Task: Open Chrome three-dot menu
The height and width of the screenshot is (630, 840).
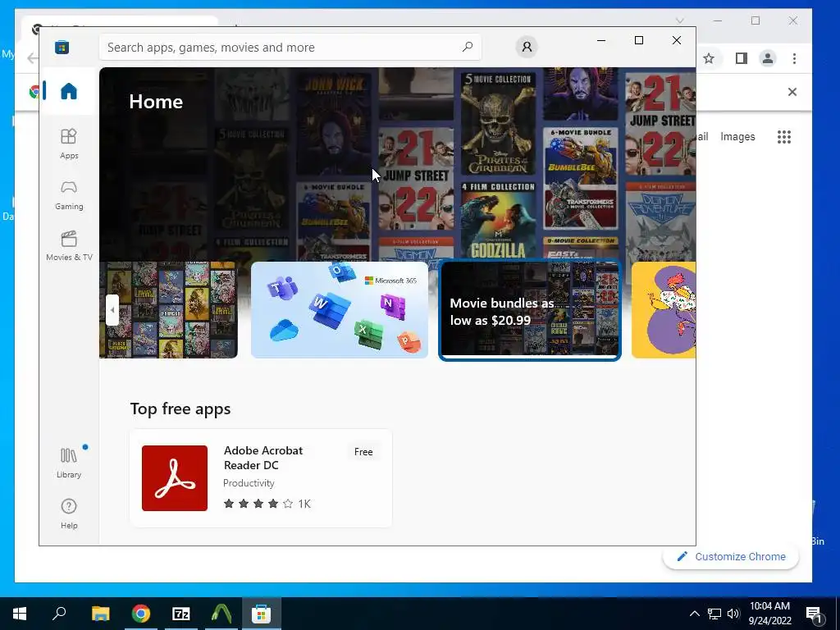Action: pos(794,58)
